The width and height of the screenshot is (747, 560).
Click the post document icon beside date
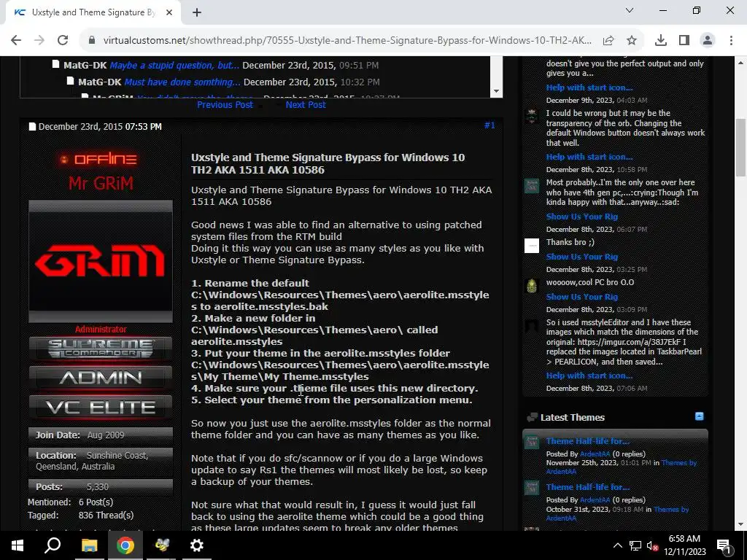coord(32,127)
